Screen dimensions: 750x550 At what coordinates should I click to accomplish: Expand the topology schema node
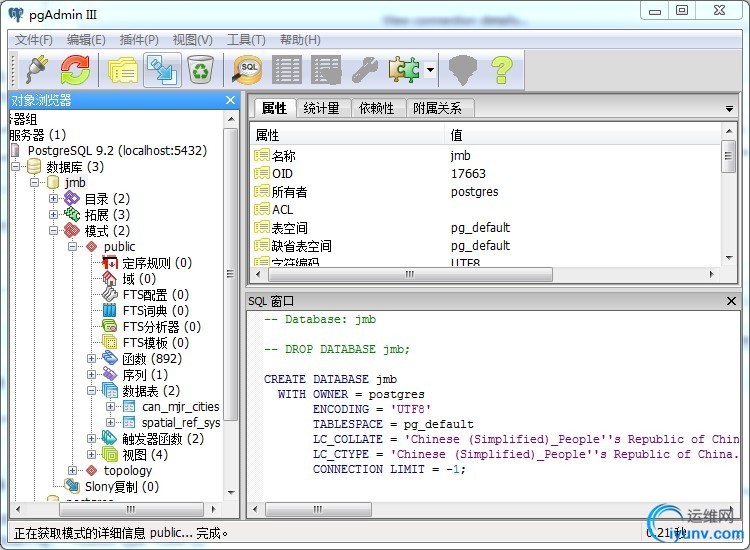pyautogui.click(x=72, y=471)
